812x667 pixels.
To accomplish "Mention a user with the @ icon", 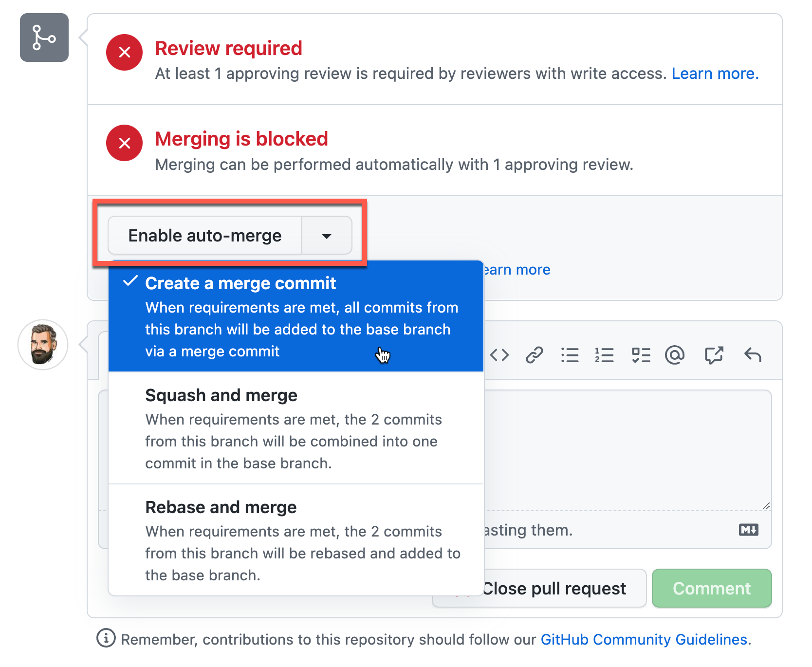I will pos(675,355).
